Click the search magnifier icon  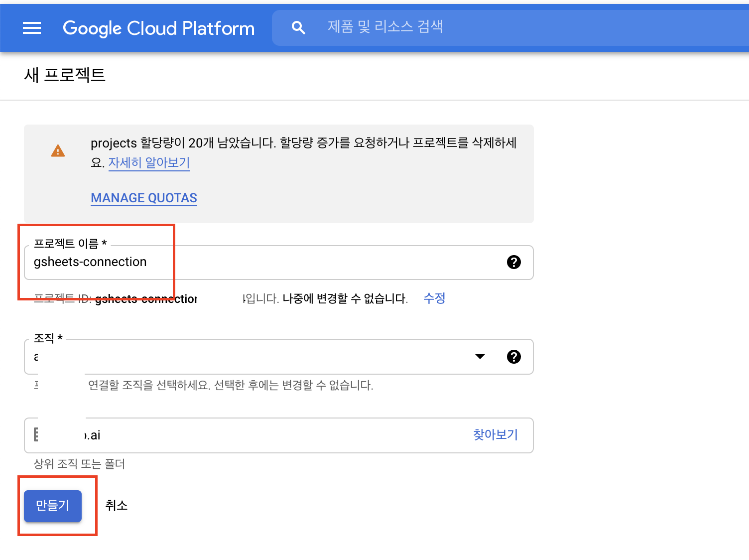[298, 27]
